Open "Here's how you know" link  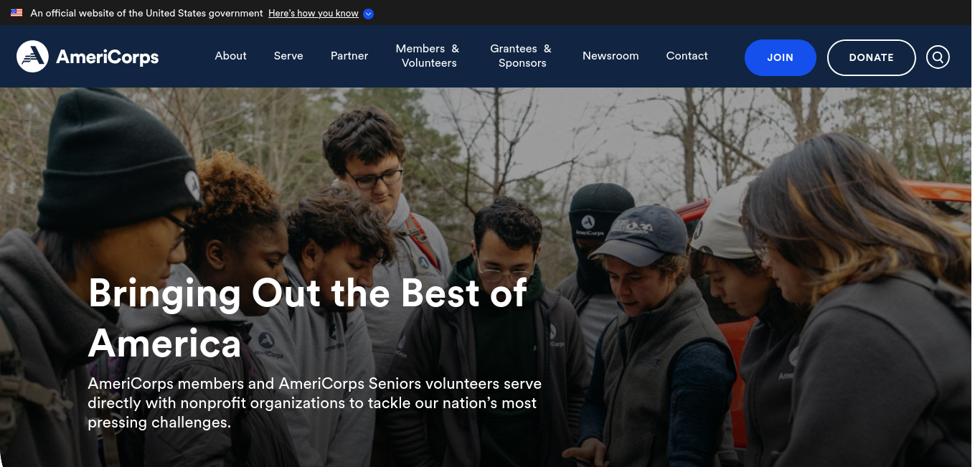tap(314, 14)
